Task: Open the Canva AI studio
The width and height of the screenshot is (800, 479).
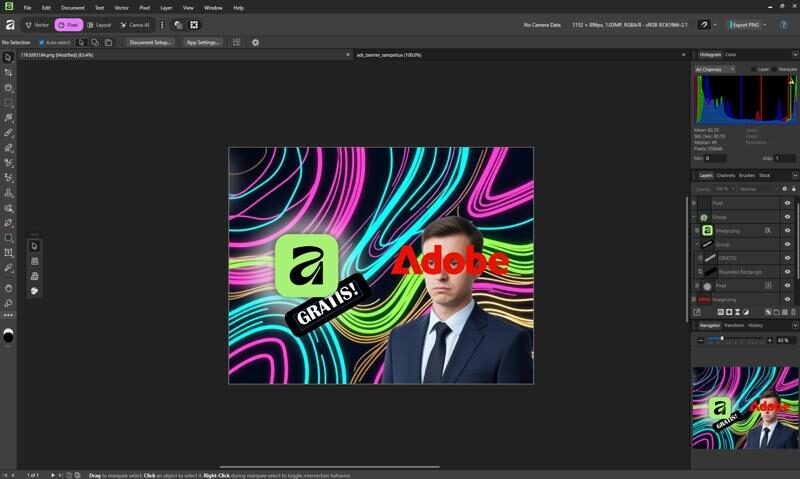Action: click(135, 24)
